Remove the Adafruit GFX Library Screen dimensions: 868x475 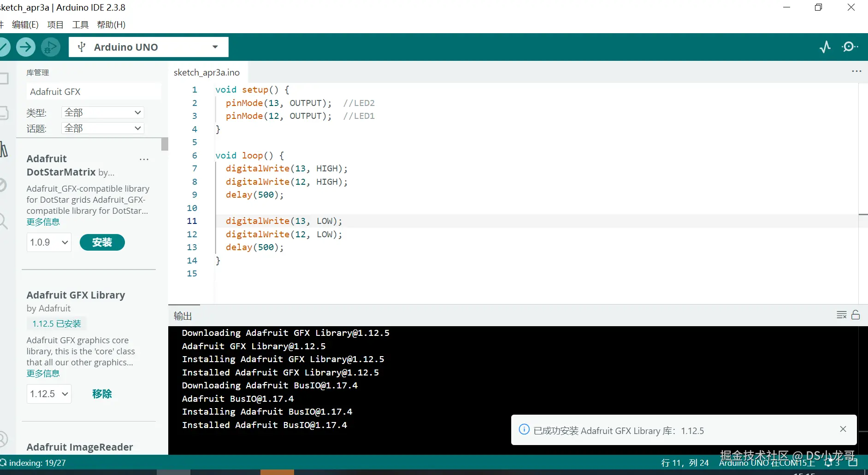tap(102, 394)
